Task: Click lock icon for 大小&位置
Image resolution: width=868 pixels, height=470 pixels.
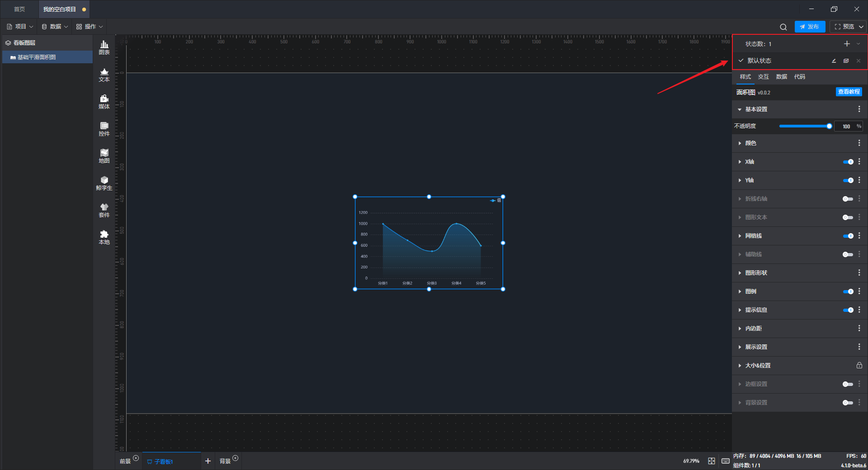Action: (859, 365)
